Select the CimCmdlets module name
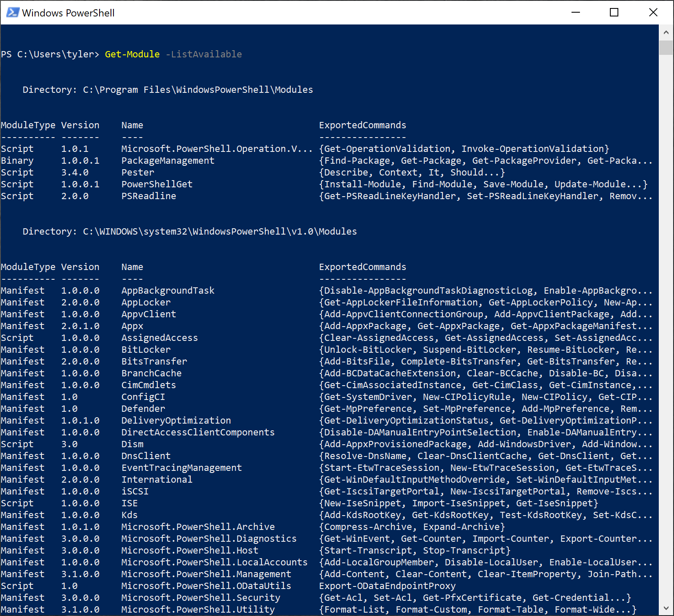This screenshot has height=616, width=674. (149, 385)
